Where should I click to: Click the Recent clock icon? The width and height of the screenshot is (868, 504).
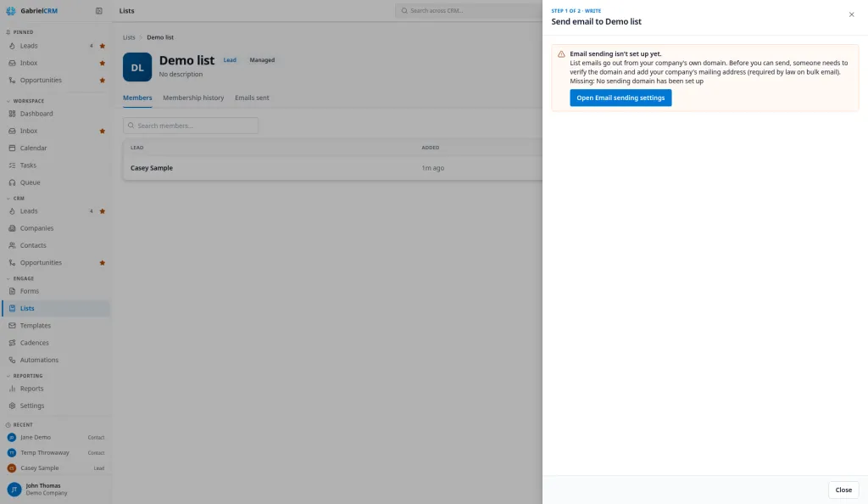[8, 425]
